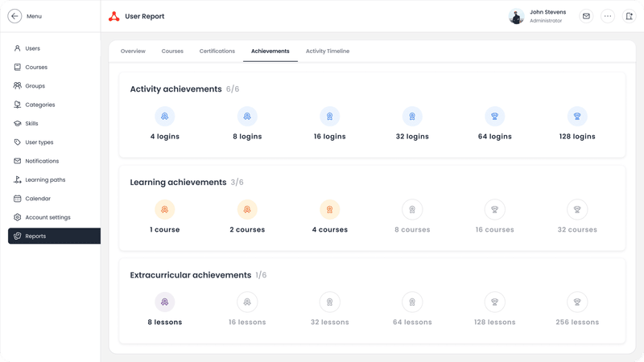Screen dimensions: 644x362
Task: Go to the Activity Timeline tab
Action: [328, 51]
